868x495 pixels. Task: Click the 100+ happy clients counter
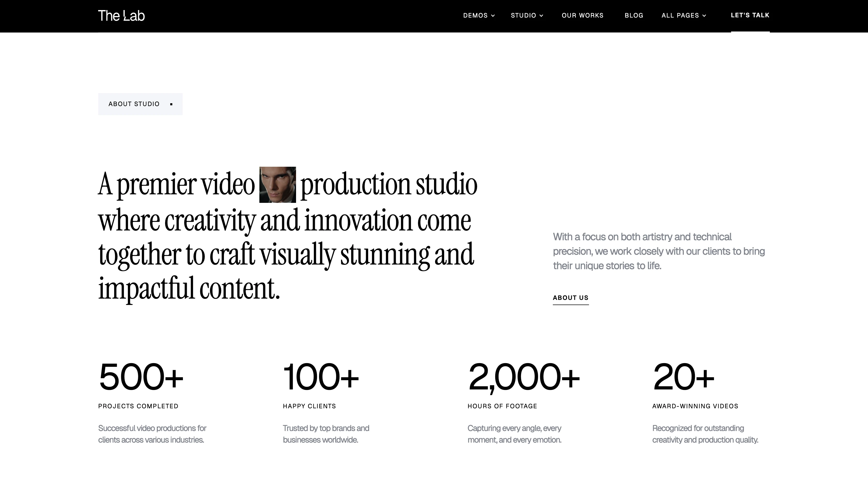[x=321, y=377]
